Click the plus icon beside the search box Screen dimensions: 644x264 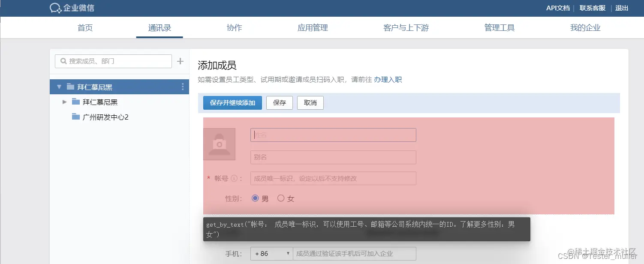coord(180,61)
